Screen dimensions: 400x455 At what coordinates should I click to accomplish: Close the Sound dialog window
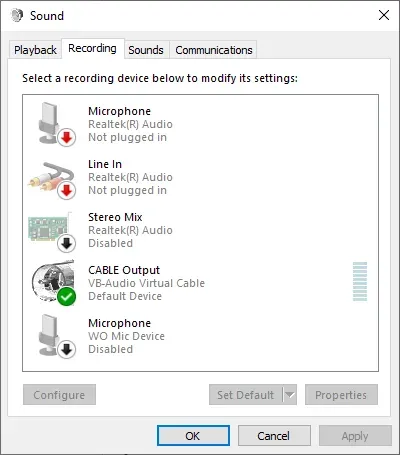pyautogui.click(x=384, y=15)
